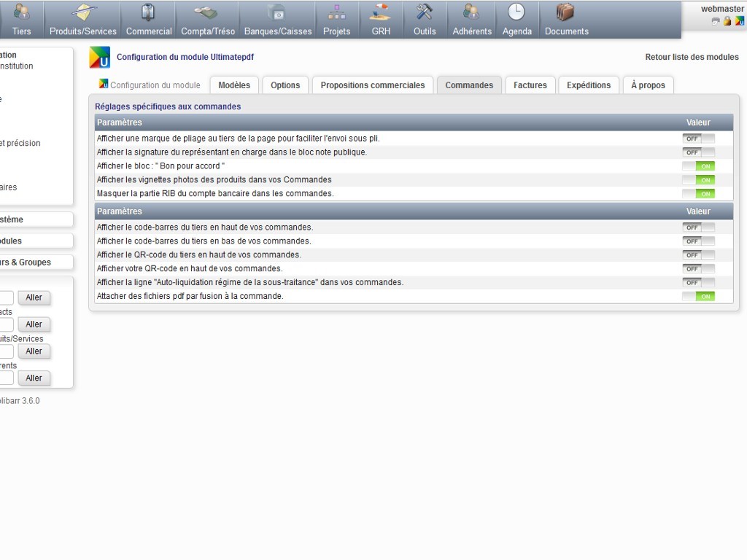Open the Documents folder icon

click(x=565, y=12)
